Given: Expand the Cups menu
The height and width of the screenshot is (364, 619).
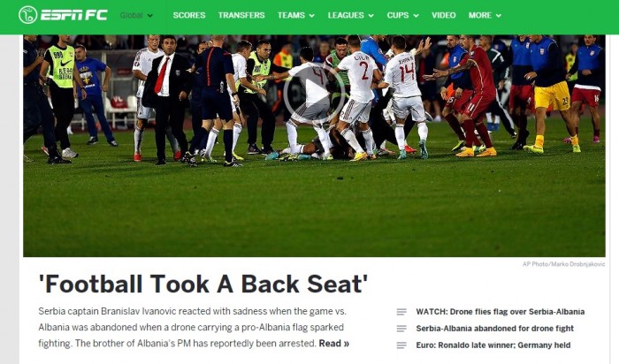Looking at the screenshot, I should [x=402, y=15].
